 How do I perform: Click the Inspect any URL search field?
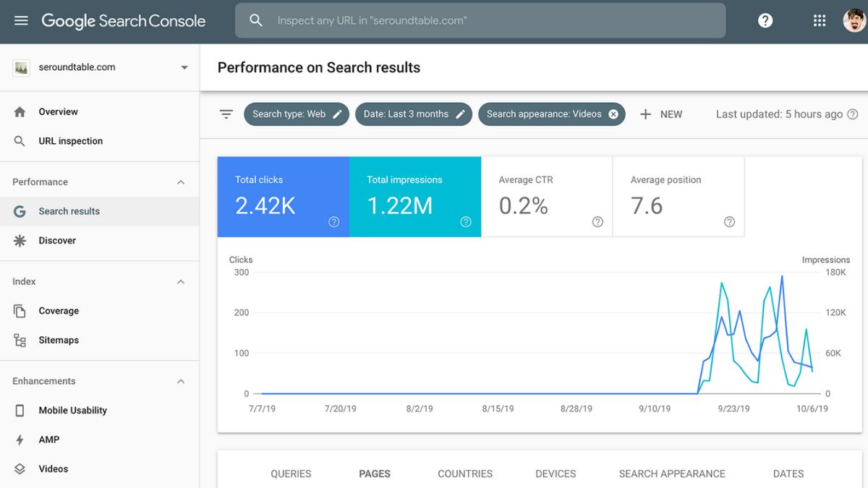tap(480, 21)
